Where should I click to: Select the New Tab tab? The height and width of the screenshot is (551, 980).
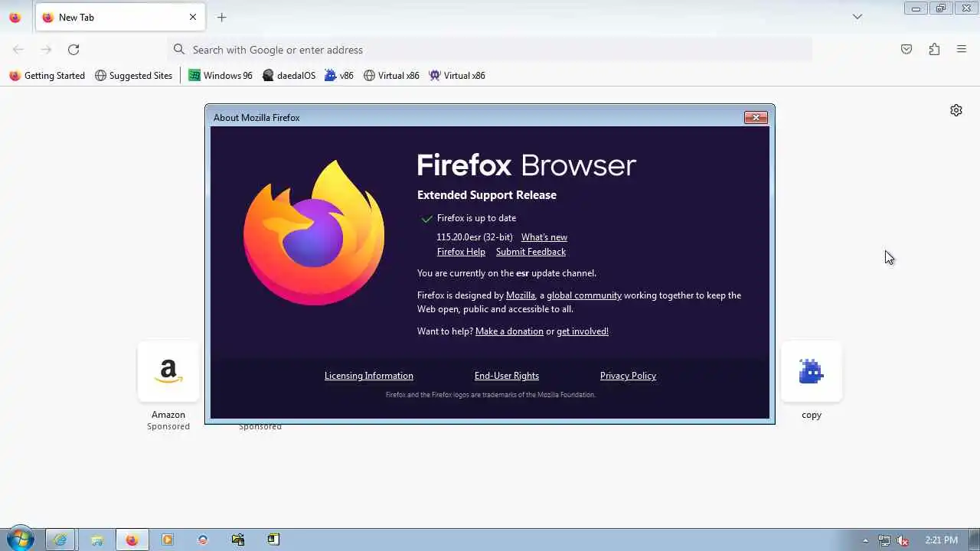click(x=119, y=17)
